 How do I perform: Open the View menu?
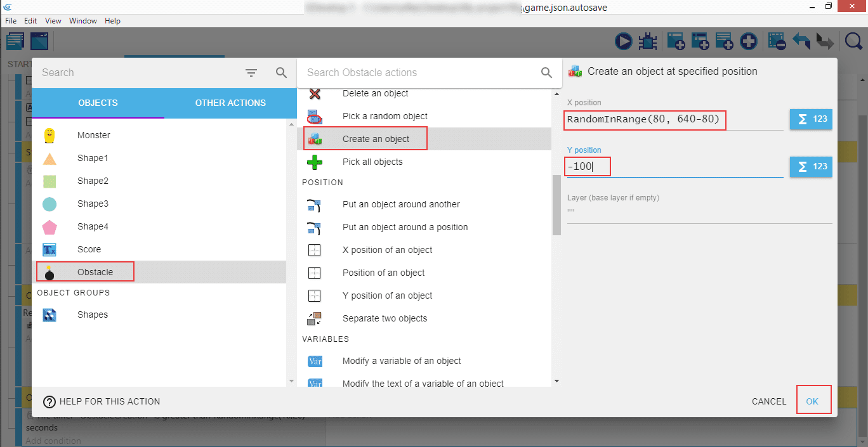[53, 21]
